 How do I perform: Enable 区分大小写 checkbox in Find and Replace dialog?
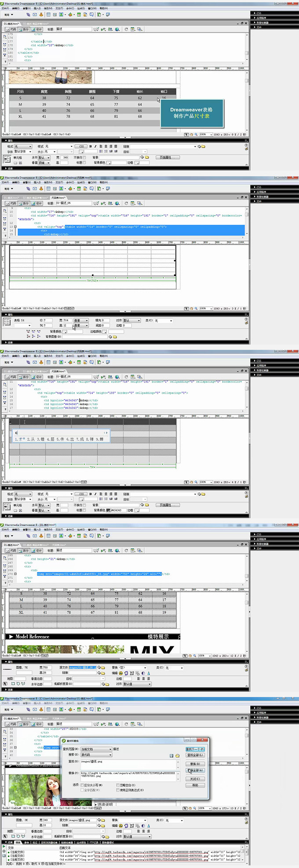pyautogui.click(x=83, y=785)
